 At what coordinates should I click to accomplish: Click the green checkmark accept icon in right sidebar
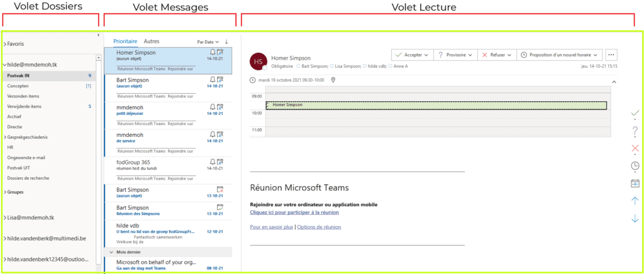pyautogui.click(x=635, y=112)
